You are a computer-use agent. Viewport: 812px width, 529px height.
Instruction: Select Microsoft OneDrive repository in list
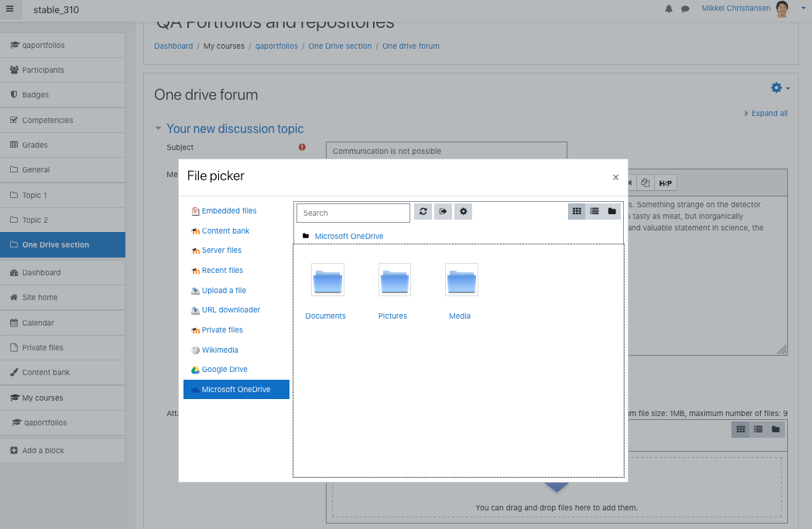pyautogui.click(x=236, y=389)
